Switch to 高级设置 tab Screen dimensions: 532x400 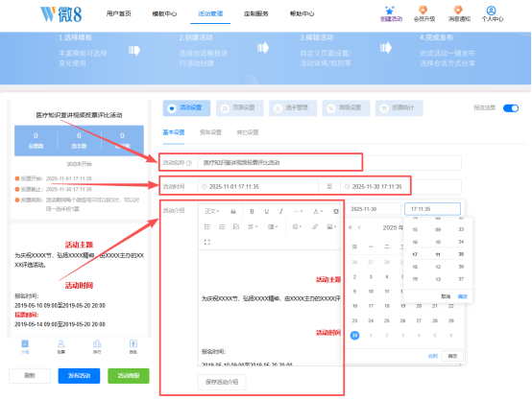(346, 107)
